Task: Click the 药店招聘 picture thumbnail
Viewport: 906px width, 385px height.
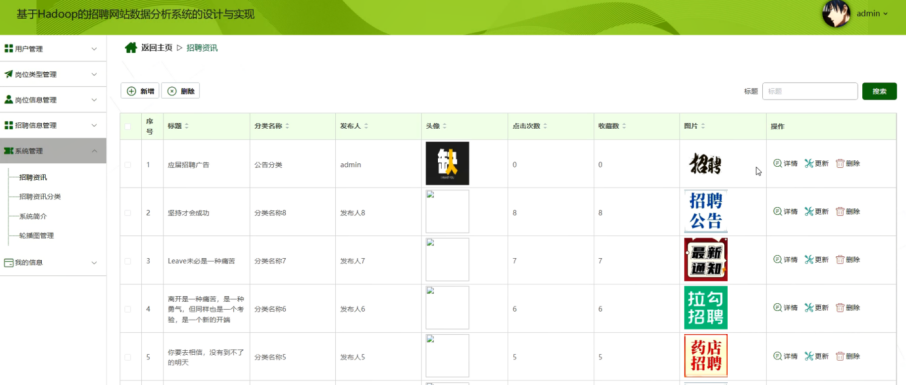Action: pyautogui.click(x=706, y=356)
